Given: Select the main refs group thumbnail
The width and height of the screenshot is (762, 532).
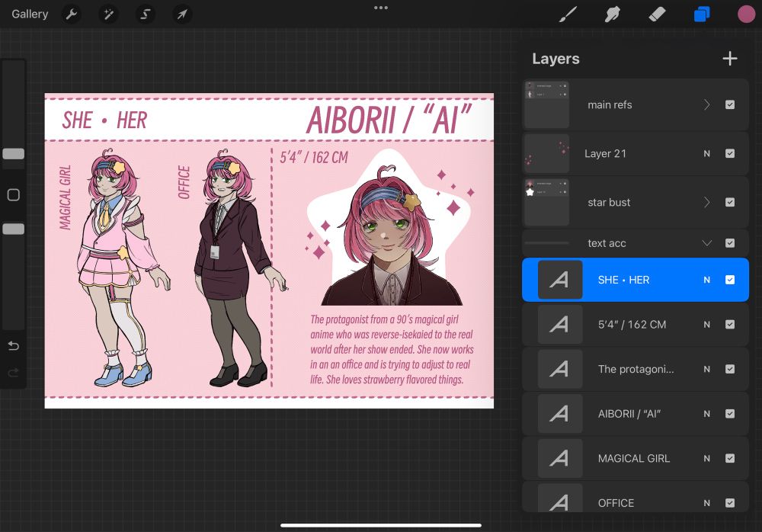Looking at the screenshot, I should (x=546, y=104).
